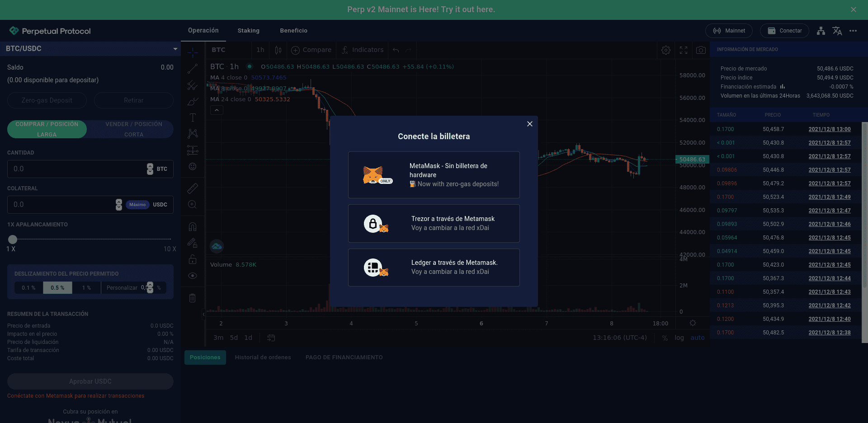Switch to the Staking tab
This screenshot has width=868, height=423.
point(249,31)
